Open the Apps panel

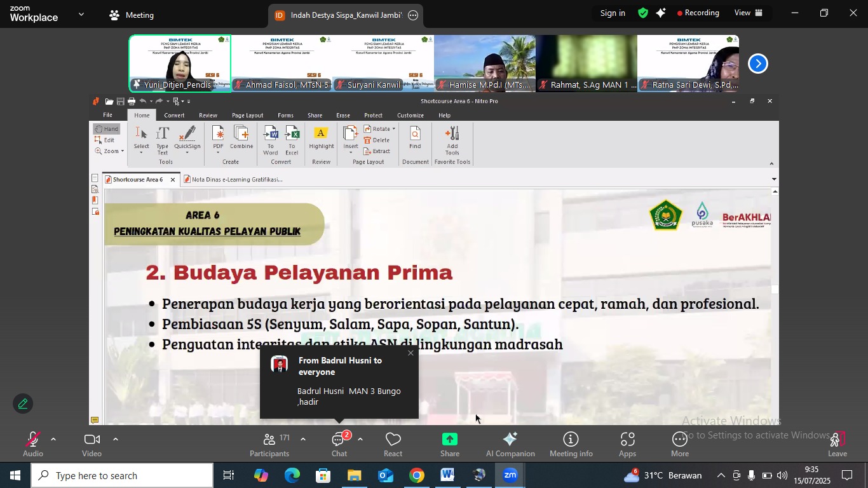627,444
